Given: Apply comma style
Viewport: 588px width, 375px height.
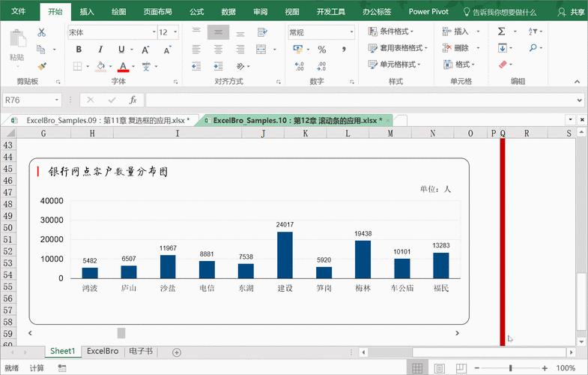Looking at the screenshot, I should [344, 49].
